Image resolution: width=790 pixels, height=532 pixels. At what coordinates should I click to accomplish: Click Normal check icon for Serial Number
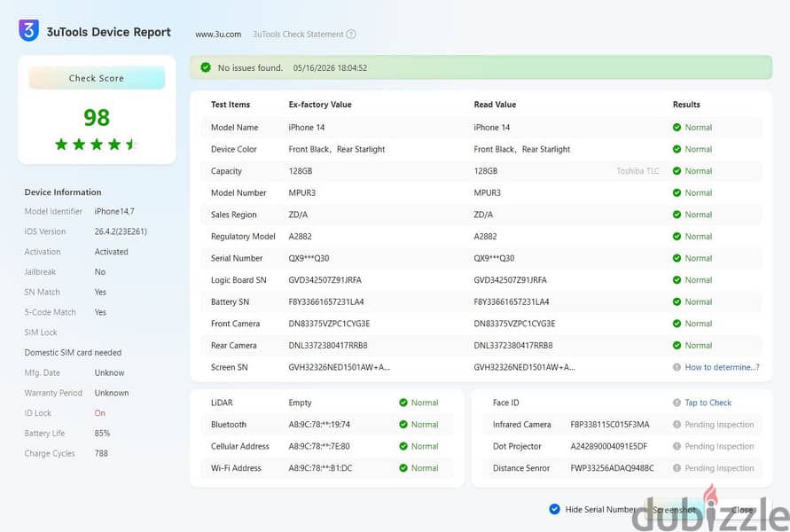click(x=677, y=258)
